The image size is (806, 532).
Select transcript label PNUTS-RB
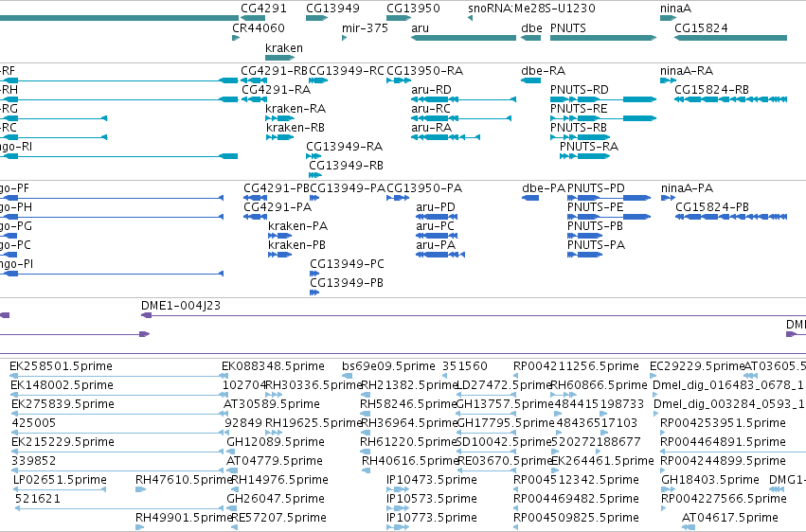(x=579, y=128)
